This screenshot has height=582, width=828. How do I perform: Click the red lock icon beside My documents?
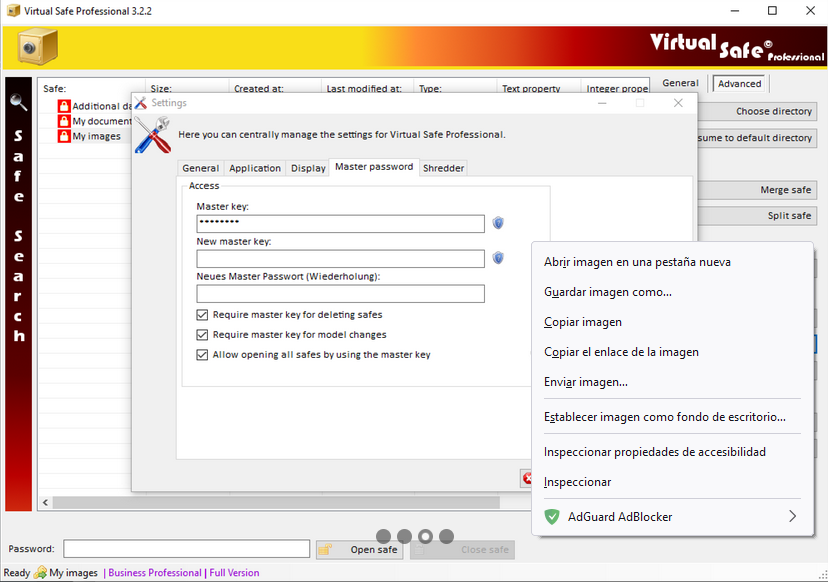[x=64, y=121]
